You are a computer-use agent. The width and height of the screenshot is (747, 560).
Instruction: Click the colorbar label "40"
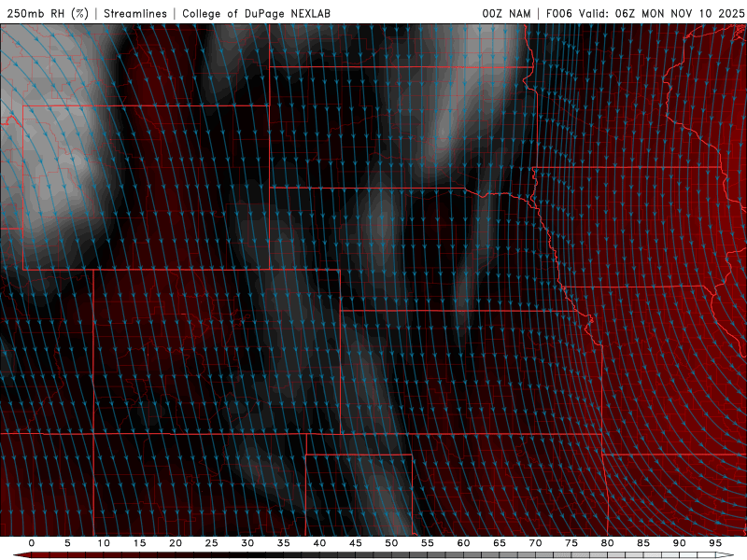coord(319,543)
